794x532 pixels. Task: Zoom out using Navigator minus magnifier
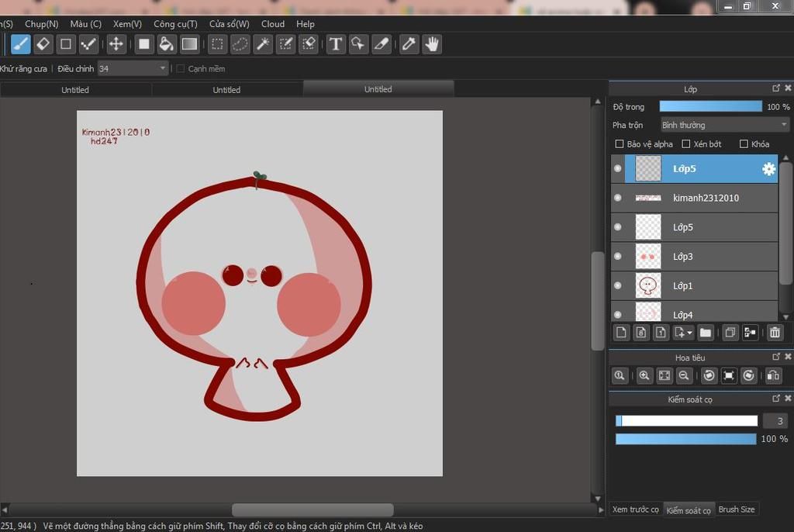pos(684,375)
